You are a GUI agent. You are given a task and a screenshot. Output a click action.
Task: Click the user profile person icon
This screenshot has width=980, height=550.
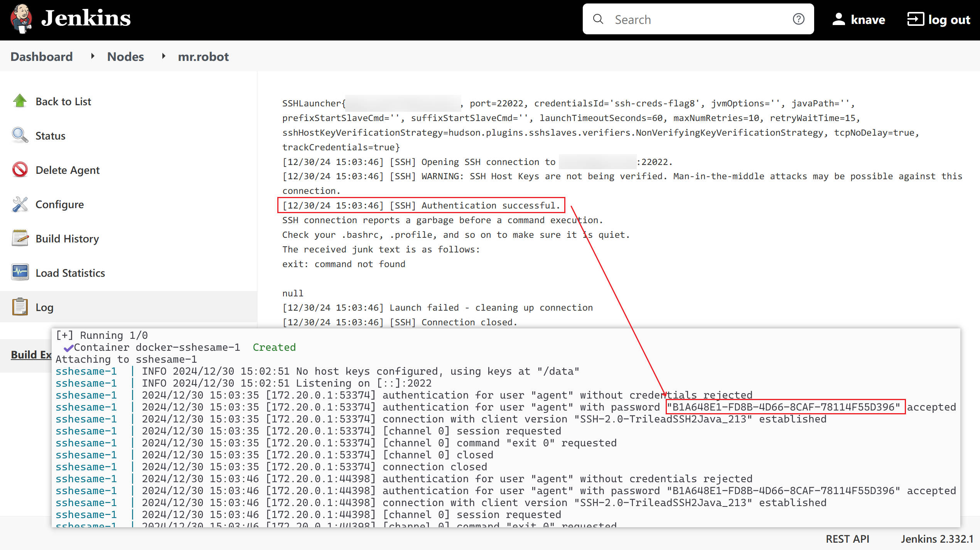coord(838,19)
